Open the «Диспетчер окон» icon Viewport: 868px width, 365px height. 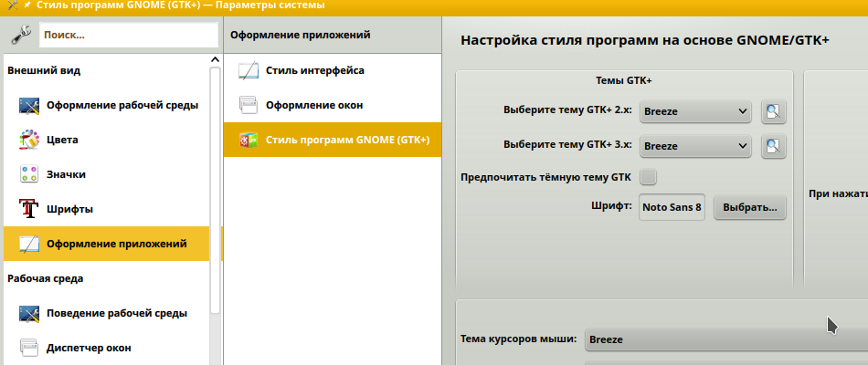pos(29,349)
